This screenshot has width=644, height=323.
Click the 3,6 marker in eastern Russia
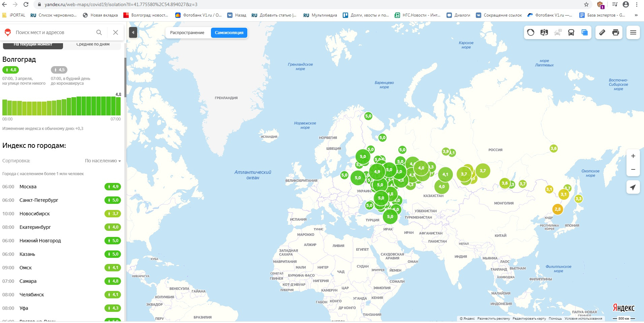[553, 149]
